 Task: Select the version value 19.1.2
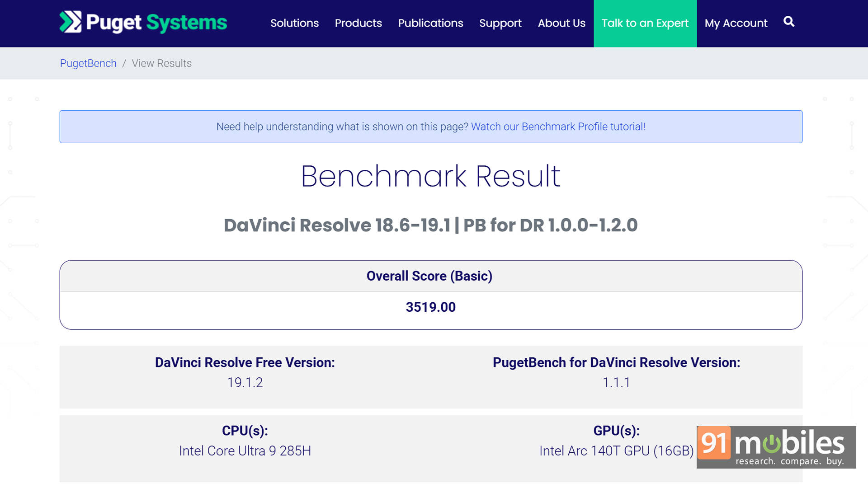(x=245, y=383)
